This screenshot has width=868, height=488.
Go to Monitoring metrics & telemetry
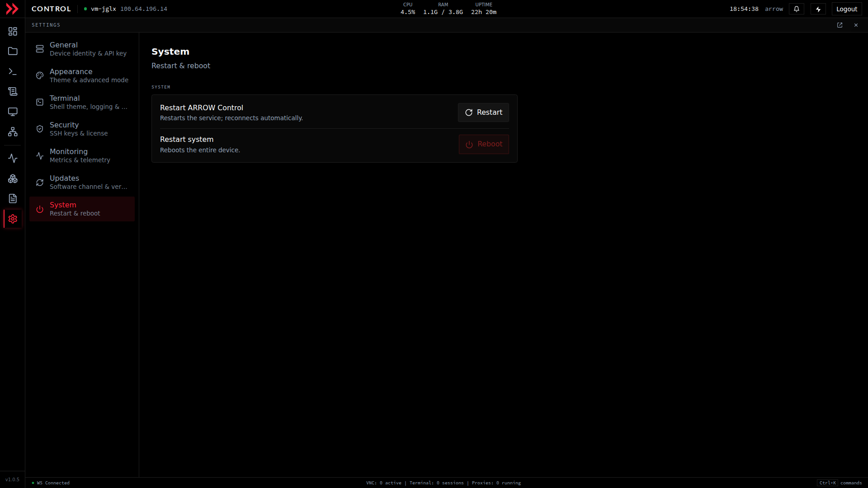[x=82, y=155]
